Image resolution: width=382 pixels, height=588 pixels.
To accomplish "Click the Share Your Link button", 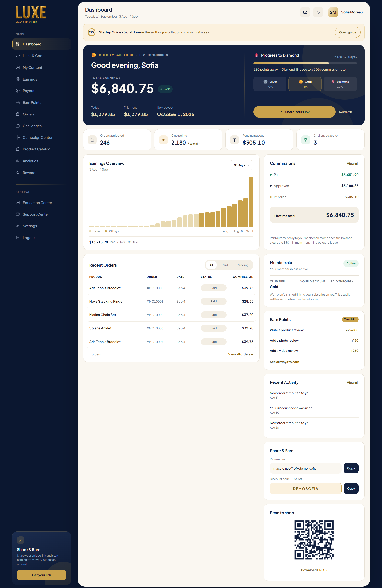I will [x=294, y=112].
